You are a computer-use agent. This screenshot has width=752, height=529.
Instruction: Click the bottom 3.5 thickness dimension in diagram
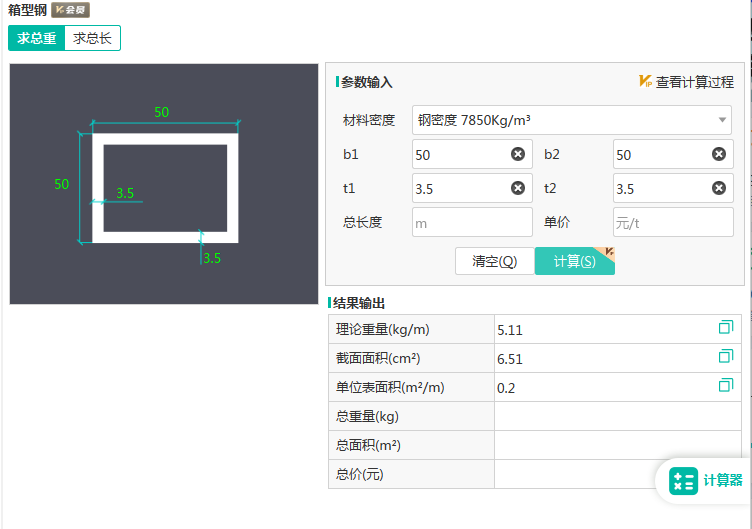(x=212, y=258)
